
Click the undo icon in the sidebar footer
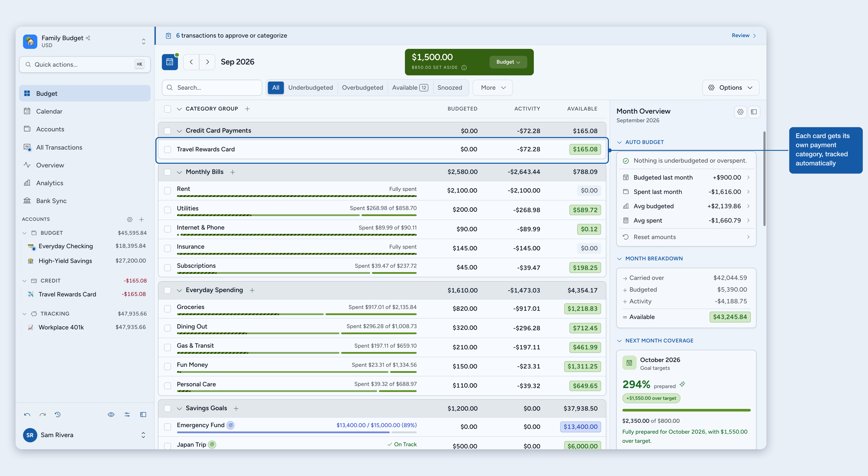[27, 415]
